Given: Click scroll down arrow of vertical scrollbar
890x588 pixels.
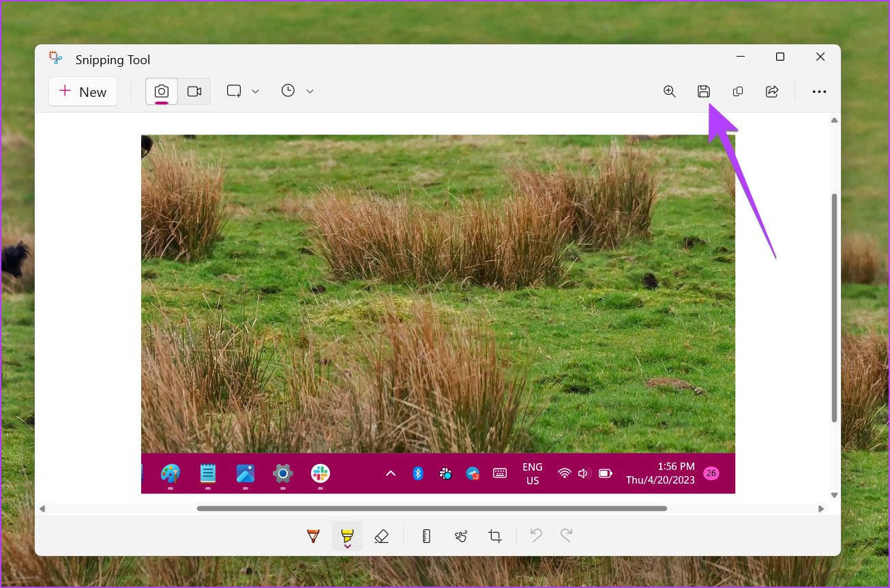Looking at the screenshot, I should coord(834,495).
